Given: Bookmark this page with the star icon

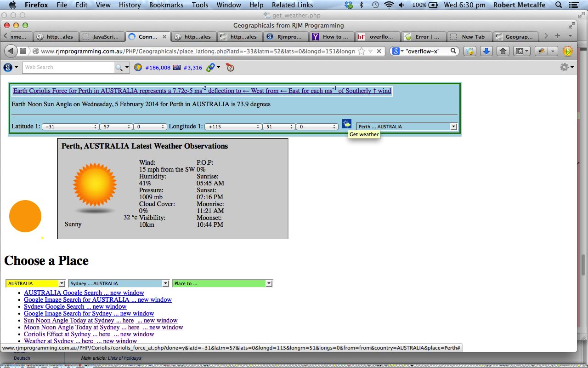Looking at the screenshot, I should [362, 51].
